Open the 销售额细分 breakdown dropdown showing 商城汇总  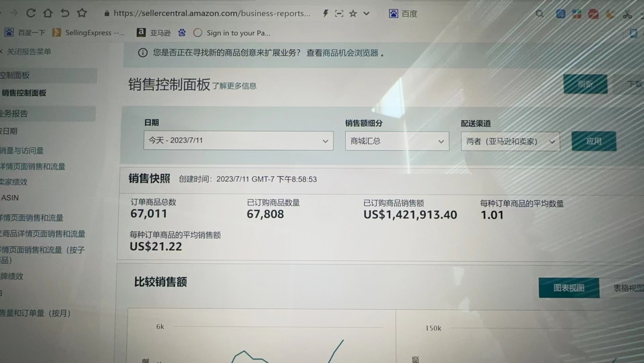397,141
